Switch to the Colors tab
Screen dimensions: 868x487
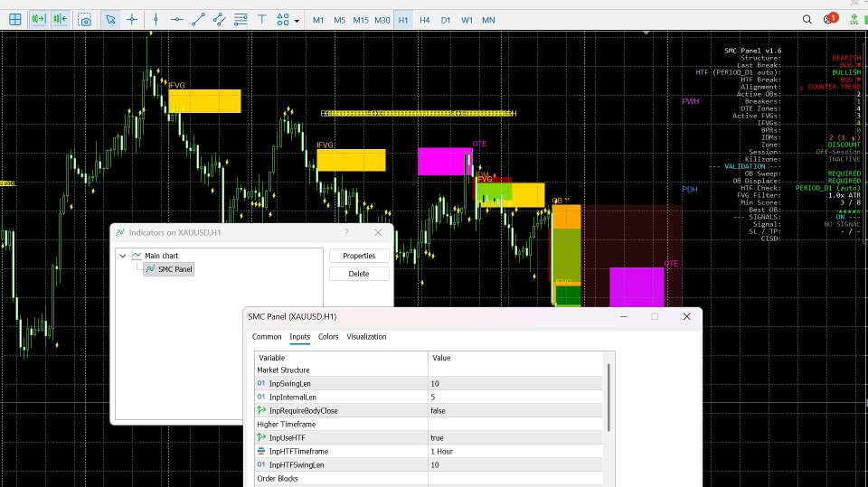pos(328,336)
